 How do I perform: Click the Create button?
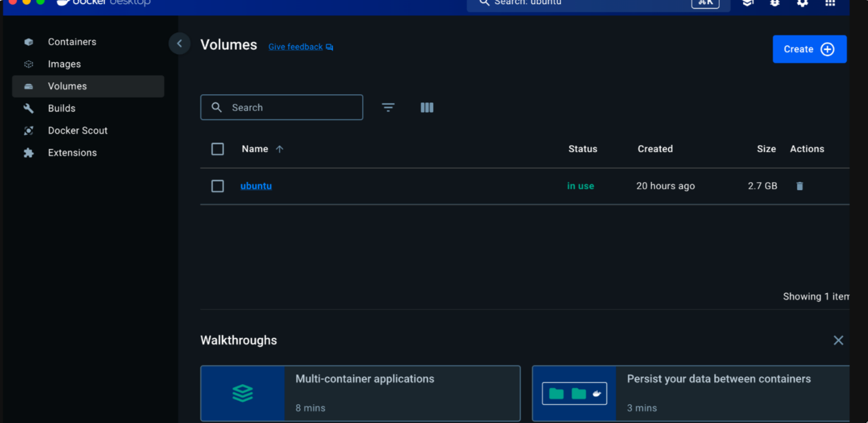[x=809, y=49]
